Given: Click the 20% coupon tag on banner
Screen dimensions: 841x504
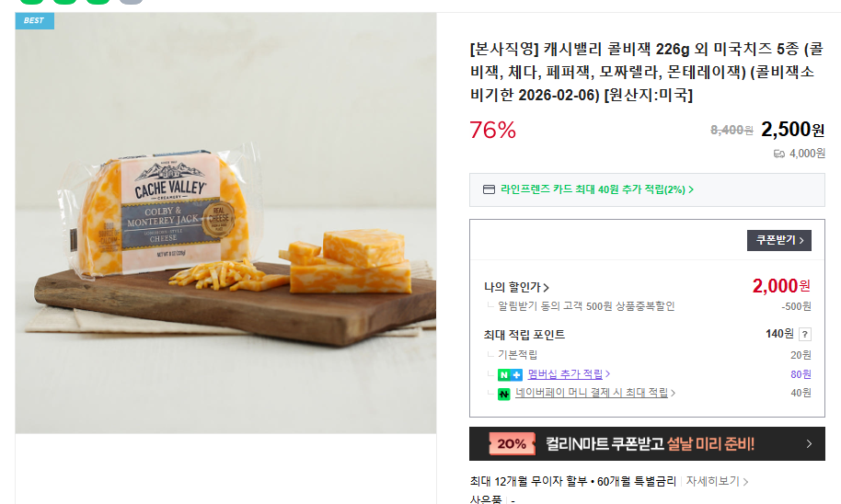Looking at the screenshot, I should [512, 444].
